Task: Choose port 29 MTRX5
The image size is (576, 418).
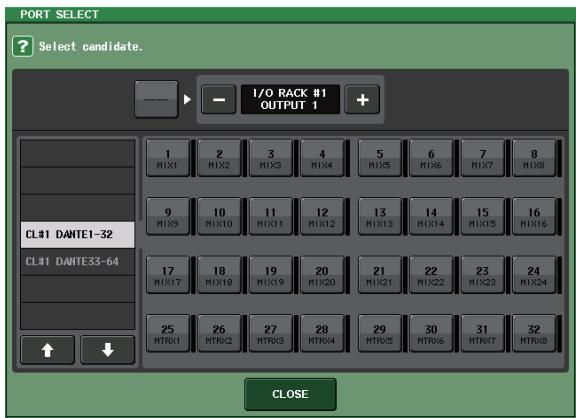Action: pyautogui.click(x=380, y=334)
